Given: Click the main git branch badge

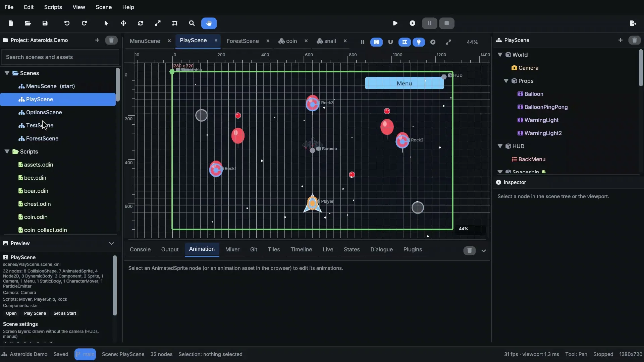Looking at the screenshot, I should point(85,354).
